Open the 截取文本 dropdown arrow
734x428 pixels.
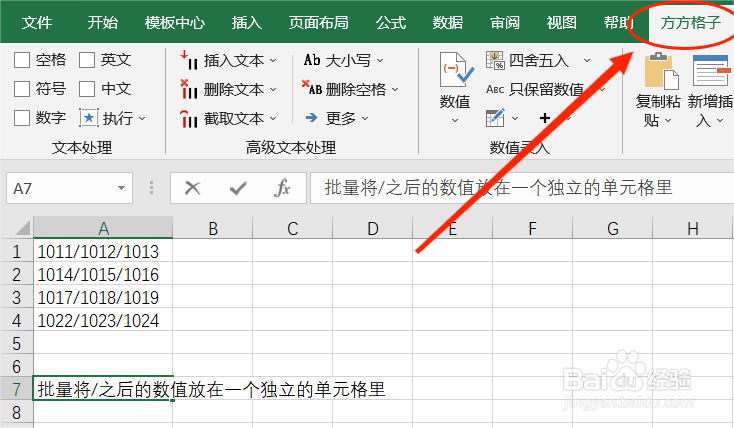click(x=273, y=119)
